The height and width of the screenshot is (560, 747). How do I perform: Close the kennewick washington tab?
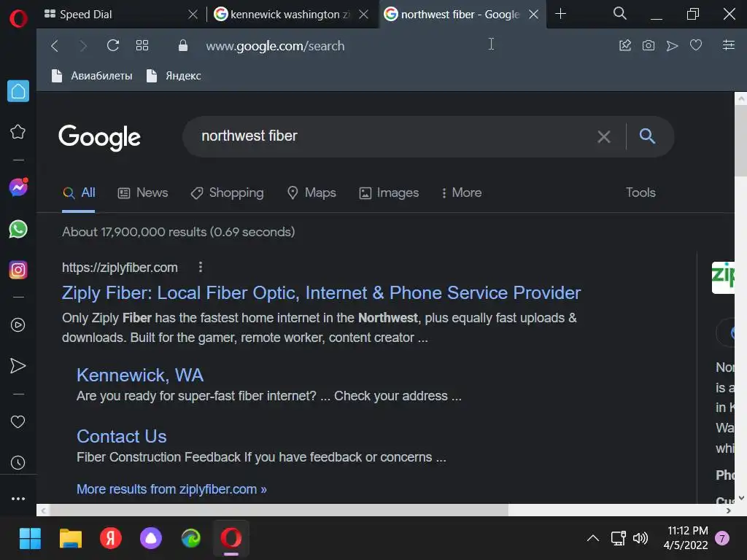[x=363, y=15]
